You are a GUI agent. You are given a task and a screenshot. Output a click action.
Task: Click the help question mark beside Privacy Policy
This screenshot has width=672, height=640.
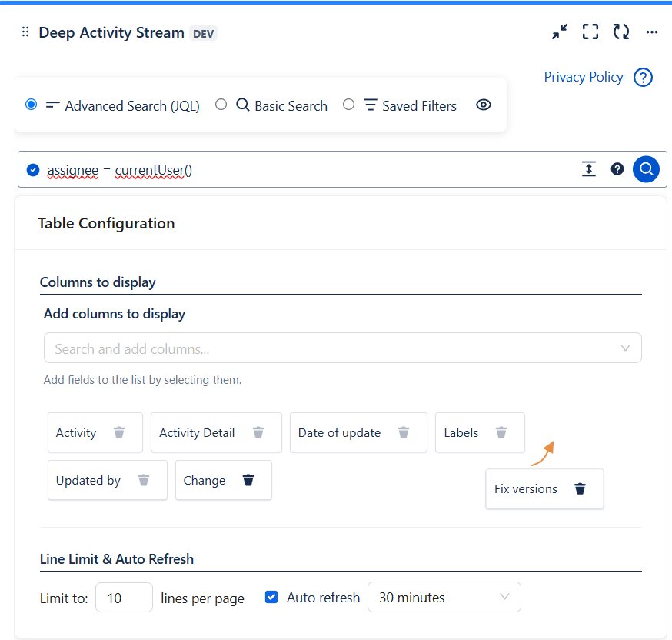tap(643, 78)
